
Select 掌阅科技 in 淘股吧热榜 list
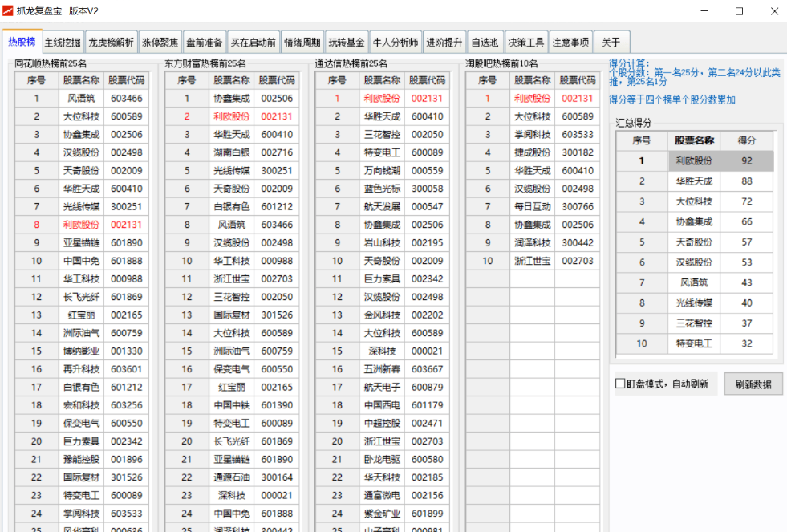(532, 135)
